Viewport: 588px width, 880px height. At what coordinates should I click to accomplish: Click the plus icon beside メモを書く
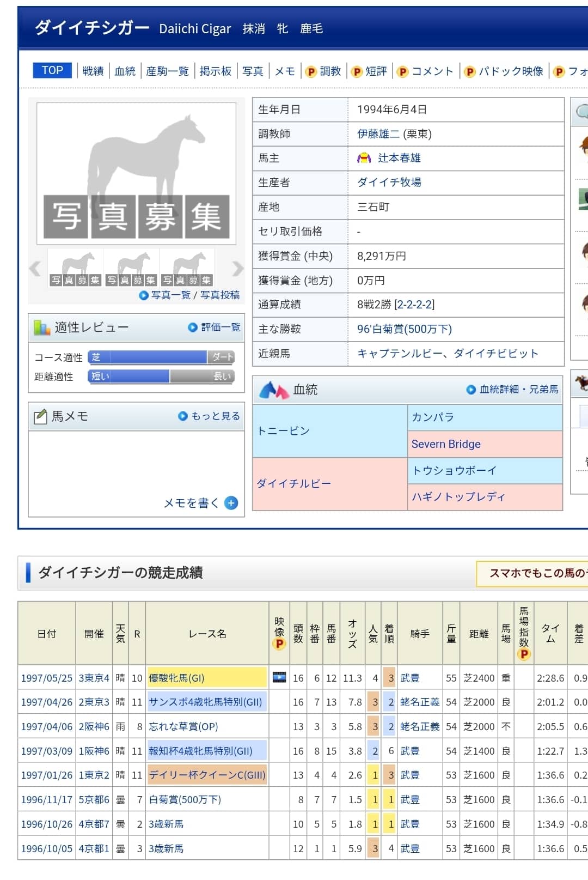coord(231,503)
